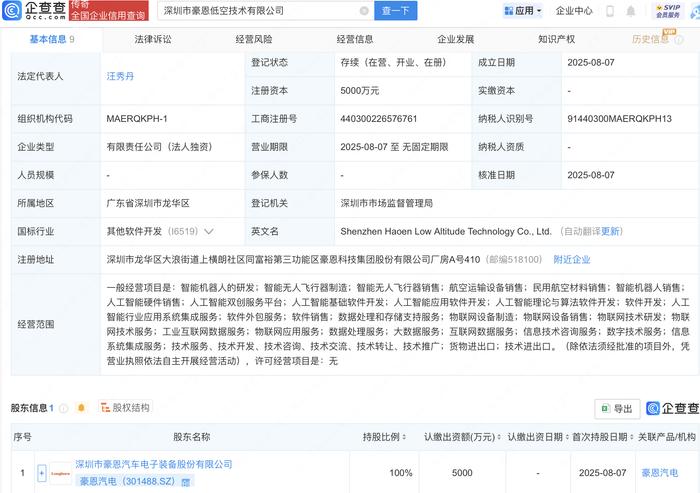This screenshot has height=493, width=700.
Task: Click orange bell alert beside 股东信息
Action: coord(81,407)
